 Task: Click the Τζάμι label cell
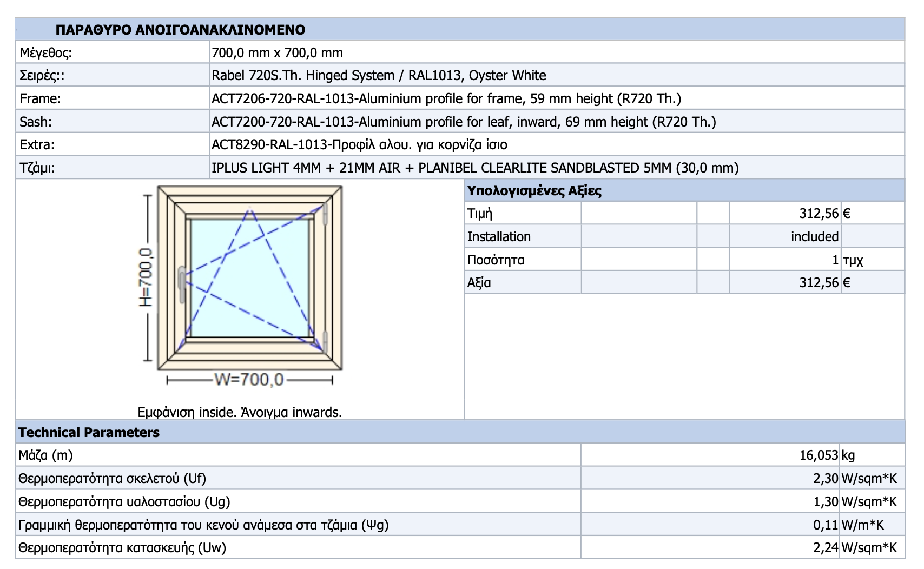tap(113, 168)
